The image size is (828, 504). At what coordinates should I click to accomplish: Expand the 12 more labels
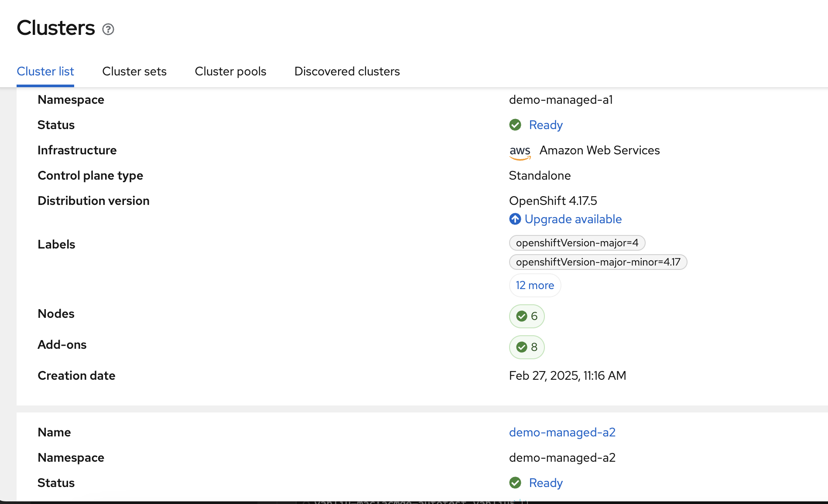[535, 286]
